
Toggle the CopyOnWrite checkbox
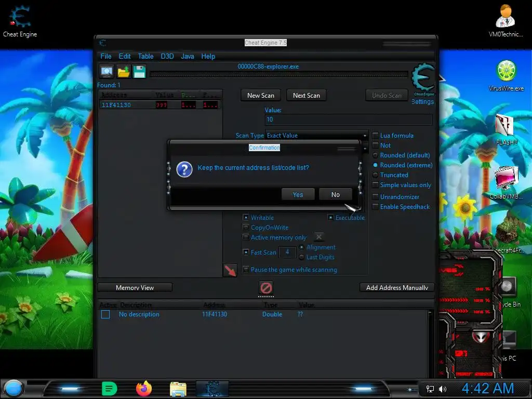[x=246, y=228]
